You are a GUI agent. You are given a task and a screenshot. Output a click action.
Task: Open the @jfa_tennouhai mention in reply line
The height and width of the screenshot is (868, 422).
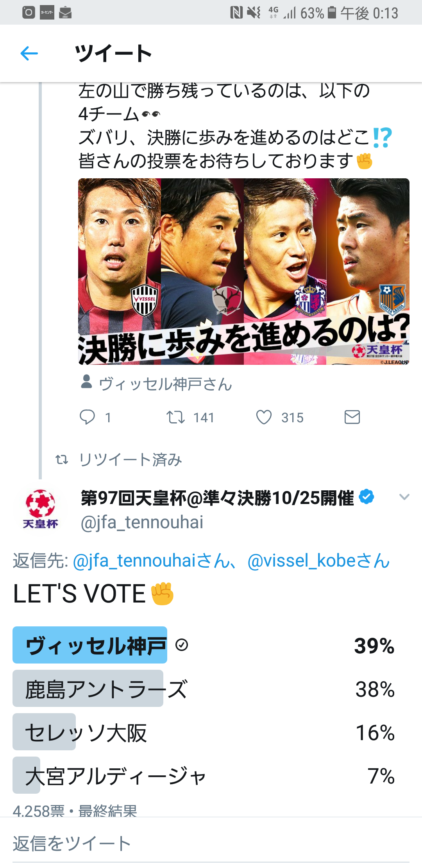tap(152, 561)
